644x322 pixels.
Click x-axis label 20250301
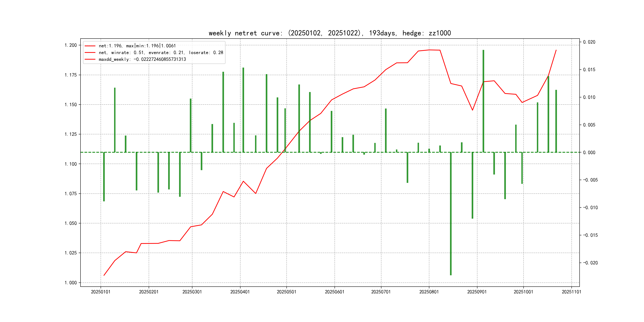(192, 292)
